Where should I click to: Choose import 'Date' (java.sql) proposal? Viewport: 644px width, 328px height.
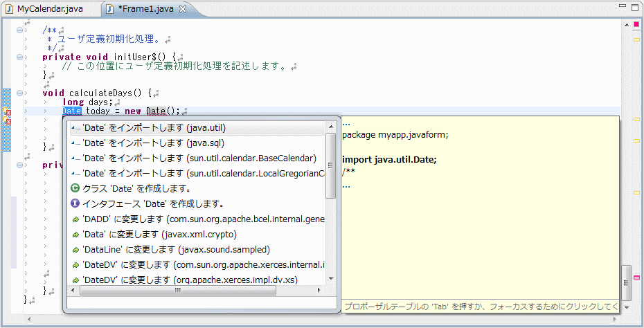198,143
